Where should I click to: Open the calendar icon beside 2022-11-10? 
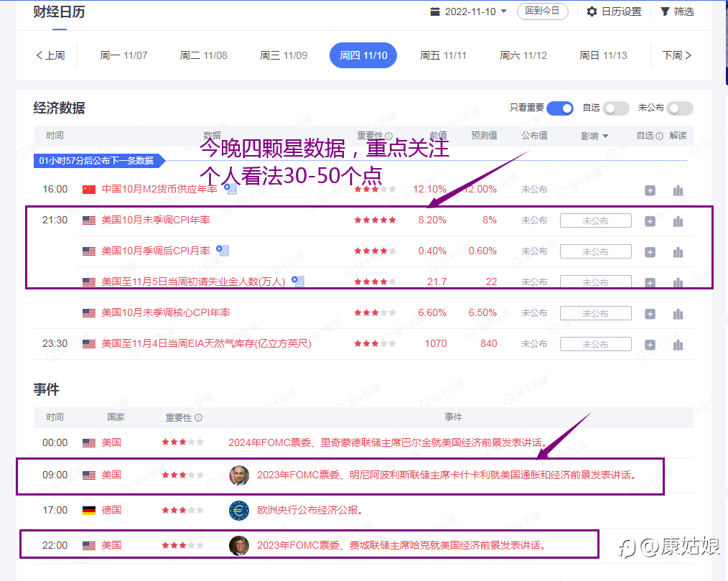pos(434,11)
